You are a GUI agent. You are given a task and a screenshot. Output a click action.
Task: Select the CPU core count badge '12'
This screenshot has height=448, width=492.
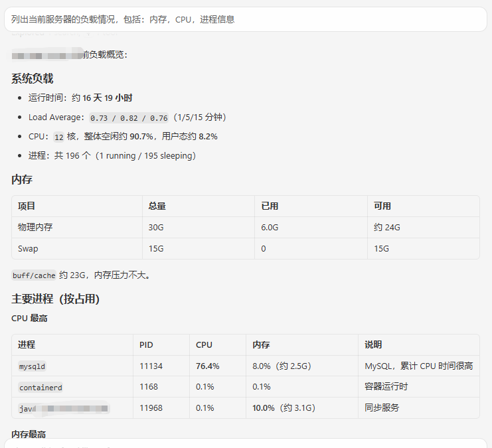point(58,137)
